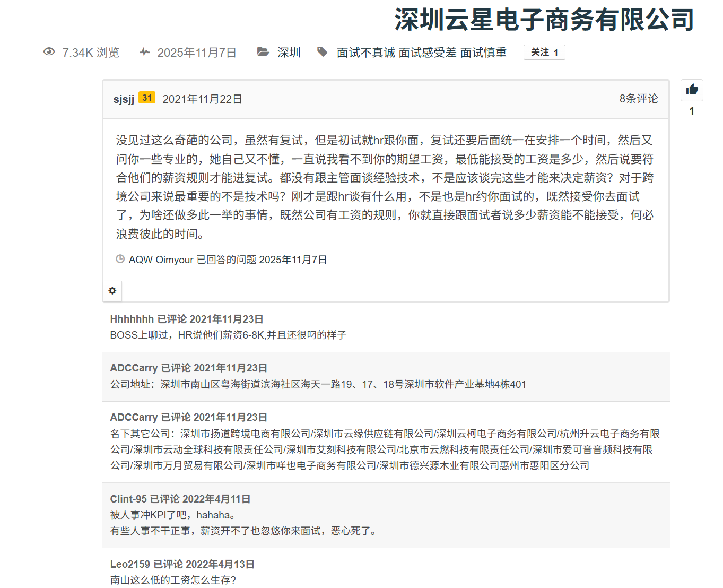
Task: Click the 31 reputation badge
Action: coord(147,98)
